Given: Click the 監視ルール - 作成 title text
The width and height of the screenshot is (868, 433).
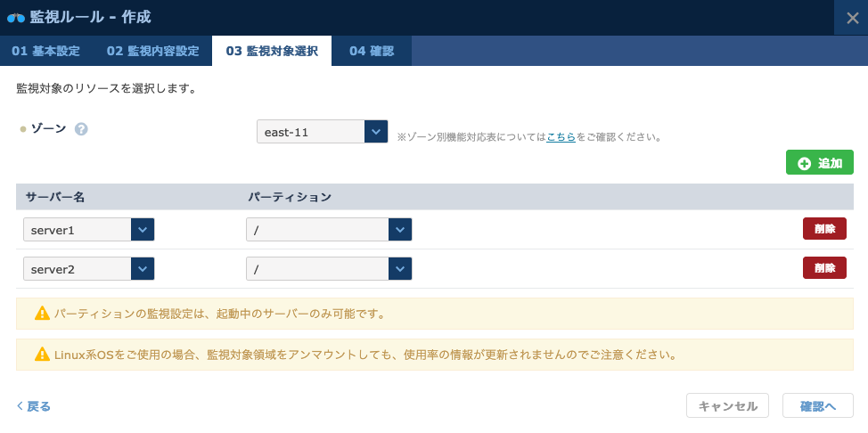Looking at the screenshot, I should (90, 17).
